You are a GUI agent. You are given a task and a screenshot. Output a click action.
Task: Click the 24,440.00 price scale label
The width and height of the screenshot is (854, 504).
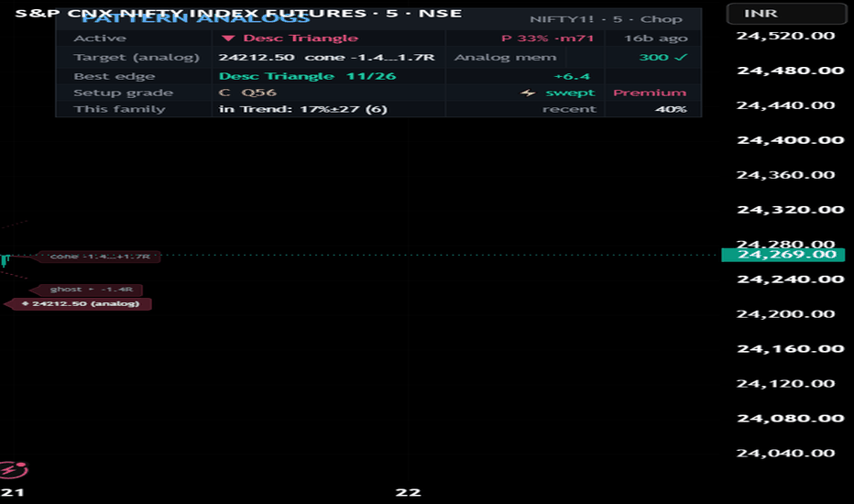(x=785, y=105)
